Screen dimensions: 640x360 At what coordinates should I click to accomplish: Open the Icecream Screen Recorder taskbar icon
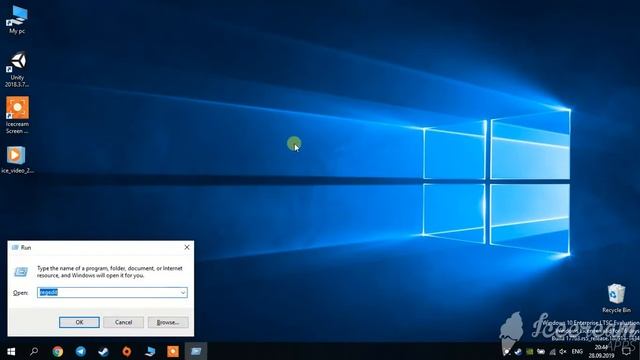173,351
